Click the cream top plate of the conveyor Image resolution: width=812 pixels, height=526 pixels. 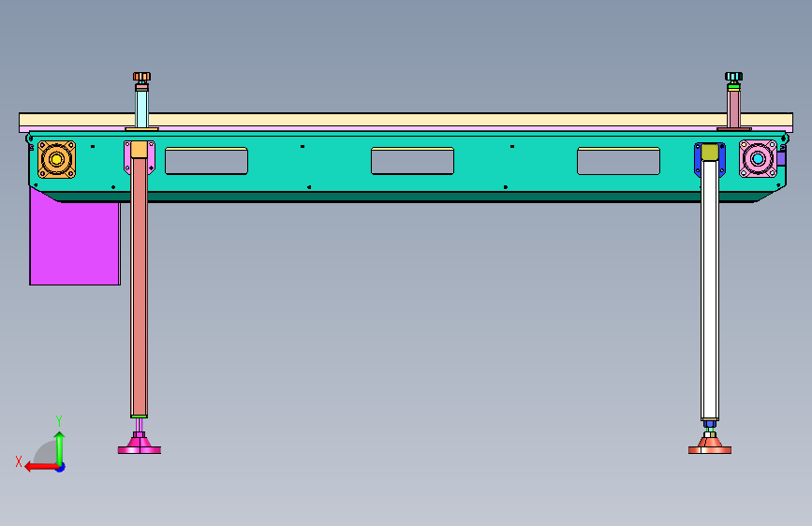406,120
